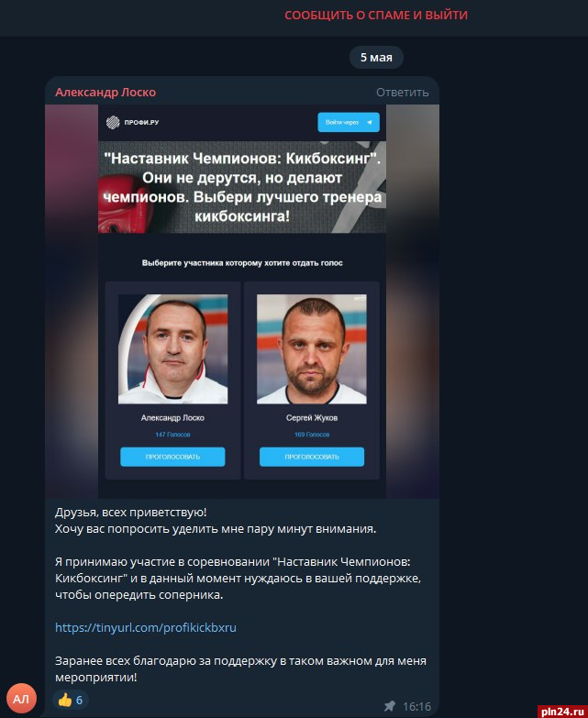Open photo of Александр Лоско
588x718 pixels.
tap(173, 349)
